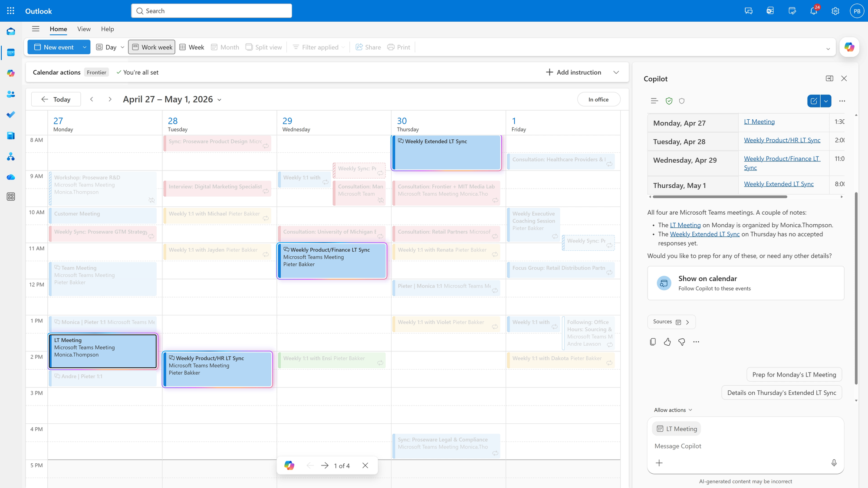Give thumbs down on Copilot's reply
The height and width of the screenshot is (488, 868).
click(x=681, y=342)
